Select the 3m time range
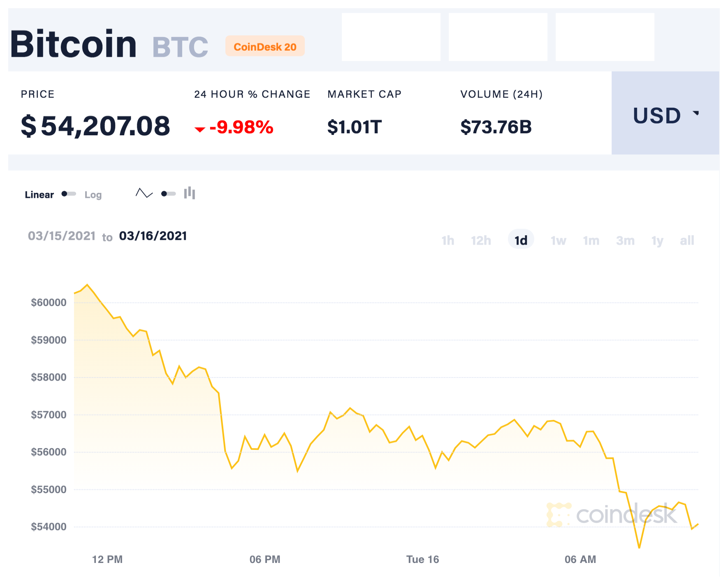 (x=625, y=241)
